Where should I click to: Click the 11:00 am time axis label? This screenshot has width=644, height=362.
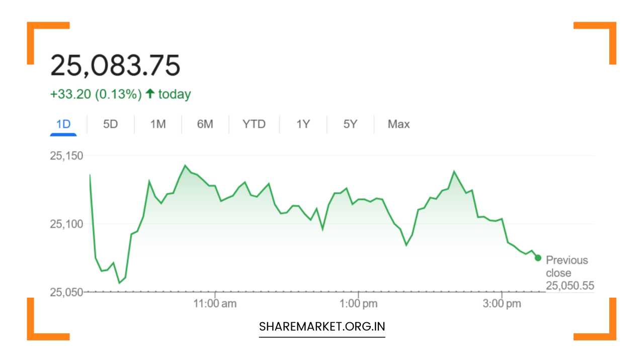click(215, 304)
